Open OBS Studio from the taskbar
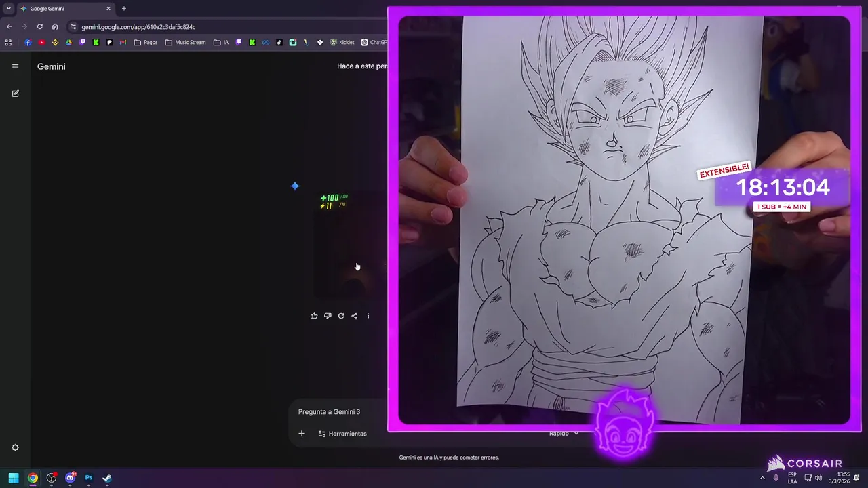Screen dimensions: 868x488 pos(52,478)
